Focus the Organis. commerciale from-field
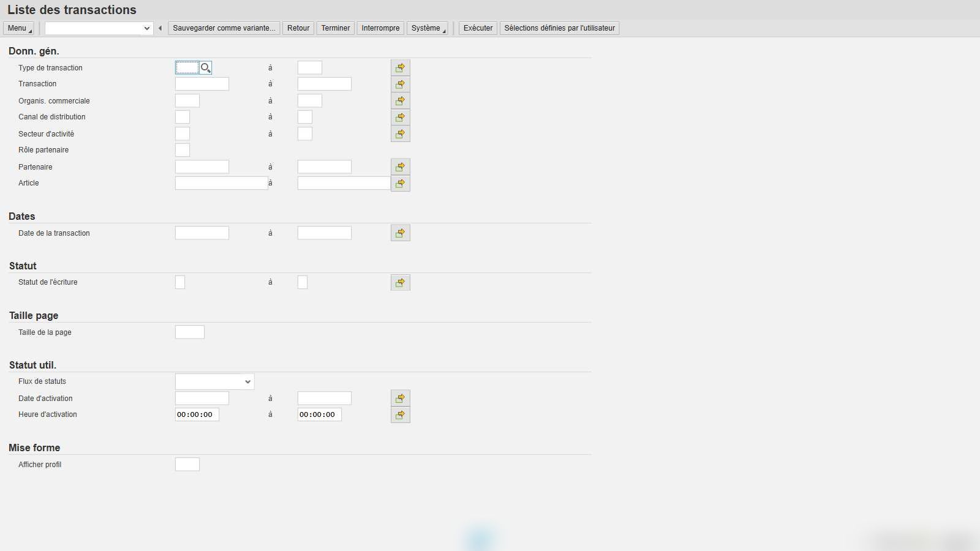 pyautogui.click(x=187, y=100)
